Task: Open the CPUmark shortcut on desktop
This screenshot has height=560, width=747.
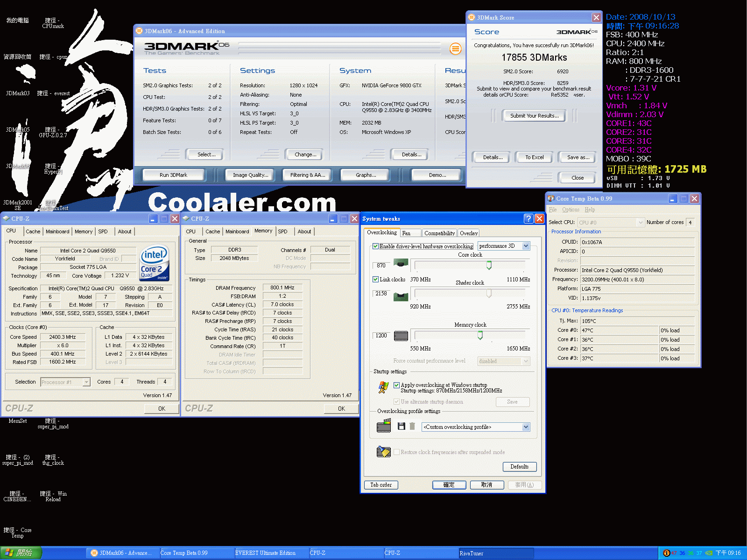Action: [53, 23]
